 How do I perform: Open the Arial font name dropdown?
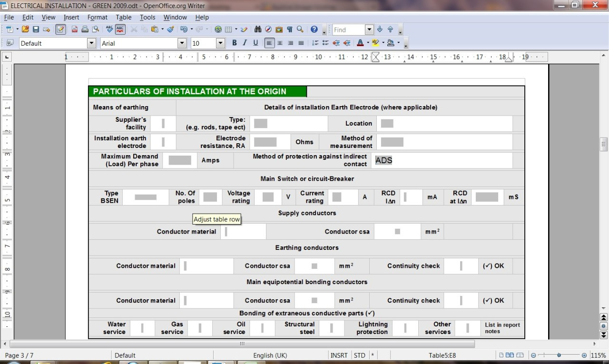182,43
